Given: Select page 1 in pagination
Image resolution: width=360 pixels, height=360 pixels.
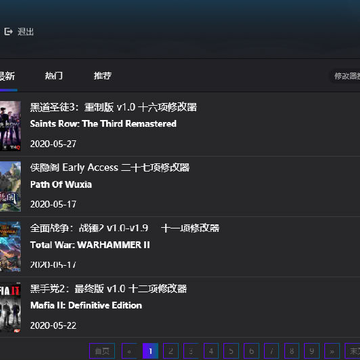Looking at the screenshot, I should tap(150, 351).
